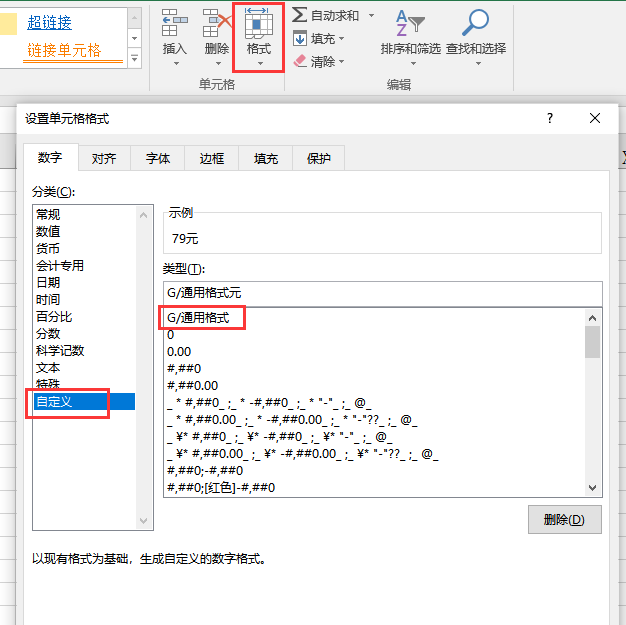Expand the cell styles gallery more button

(x=135, y=59)
